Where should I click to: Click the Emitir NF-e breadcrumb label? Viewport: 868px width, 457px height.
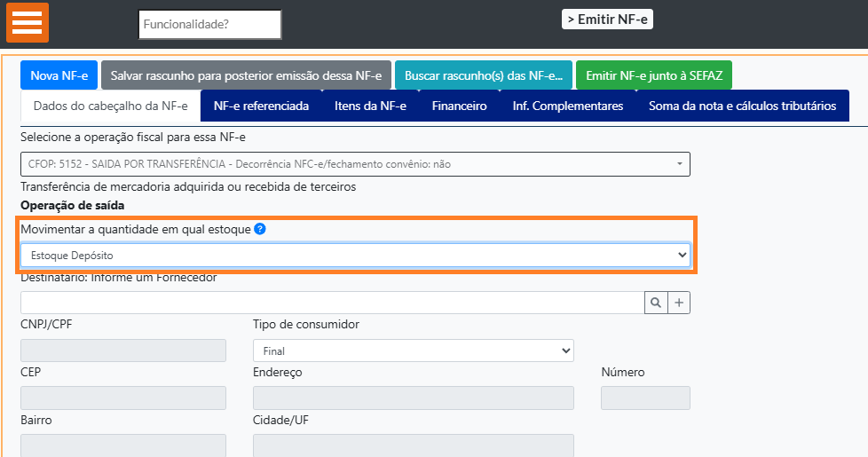coord(607,19)
